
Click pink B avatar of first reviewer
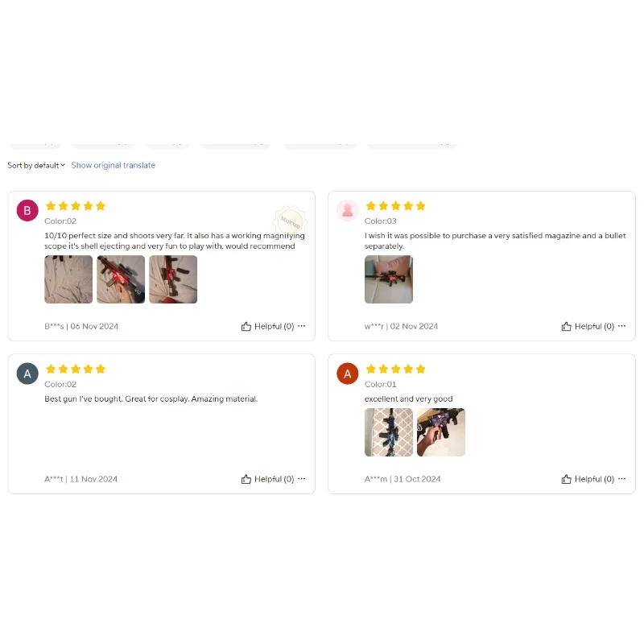pos(27,211)
